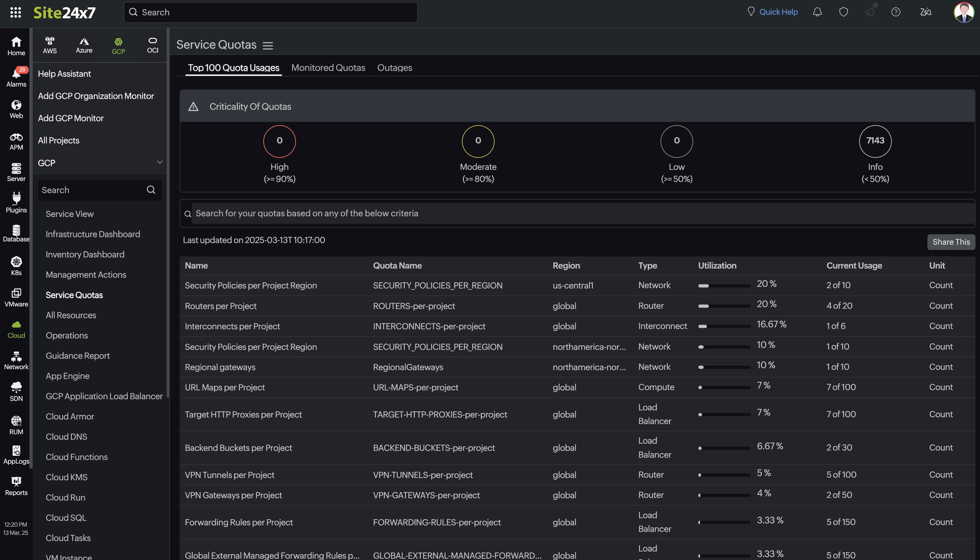The image size is (980, 560).
Task: Open the AppLogs section
Action: (x=16, y=454)
